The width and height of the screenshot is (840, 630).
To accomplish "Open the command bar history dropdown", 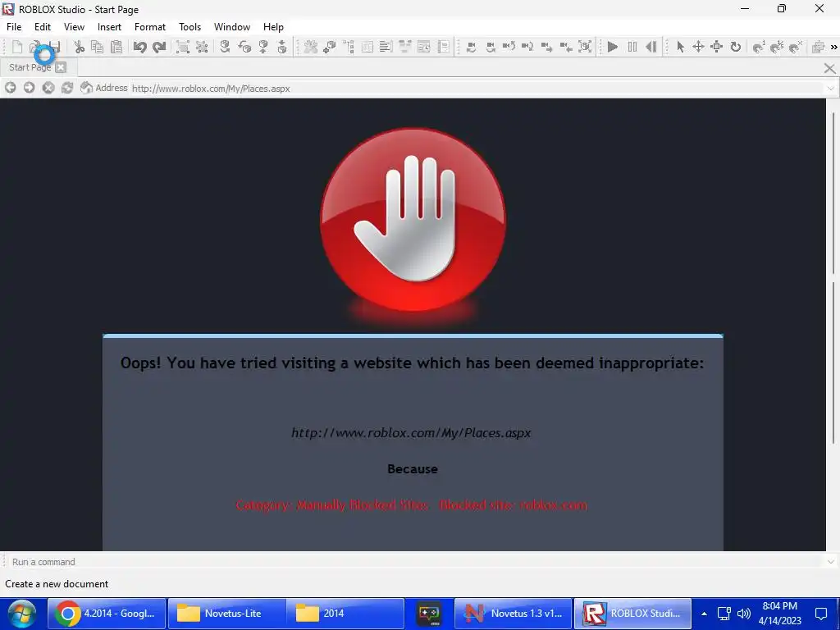I will [x=830, y=562].
